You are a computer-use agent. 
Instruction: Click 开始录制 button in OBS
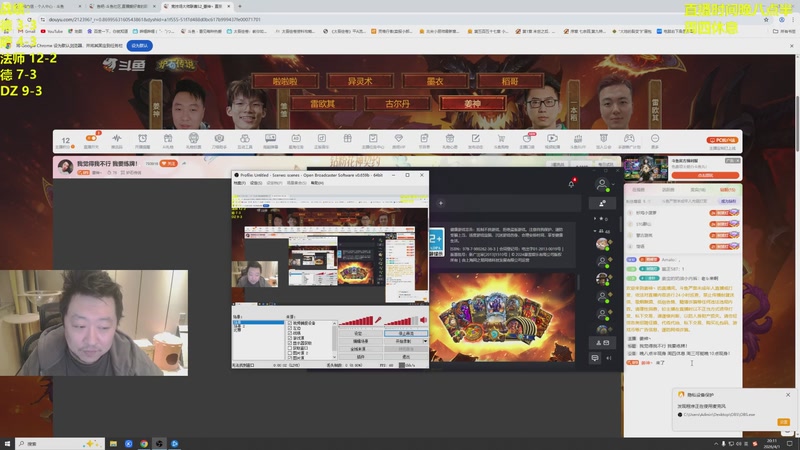[403, 341]
